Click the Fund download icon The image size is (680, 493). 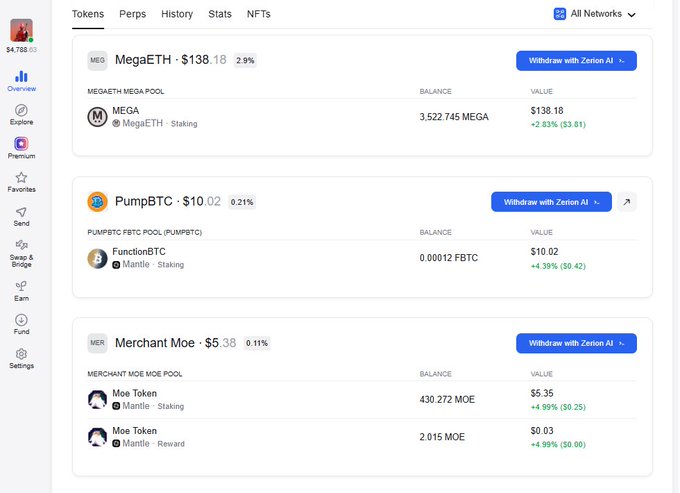pyautogui.click(x=21, y=320)
